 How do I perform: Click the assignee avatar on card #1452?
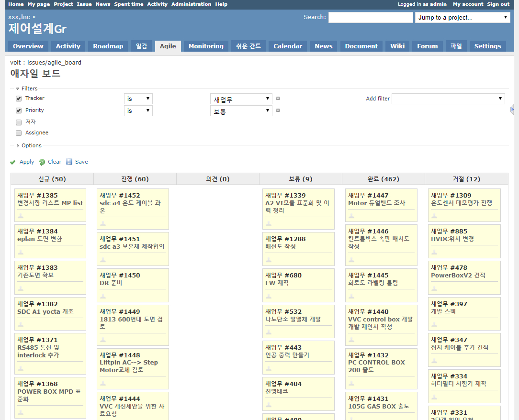click(103, 223)
